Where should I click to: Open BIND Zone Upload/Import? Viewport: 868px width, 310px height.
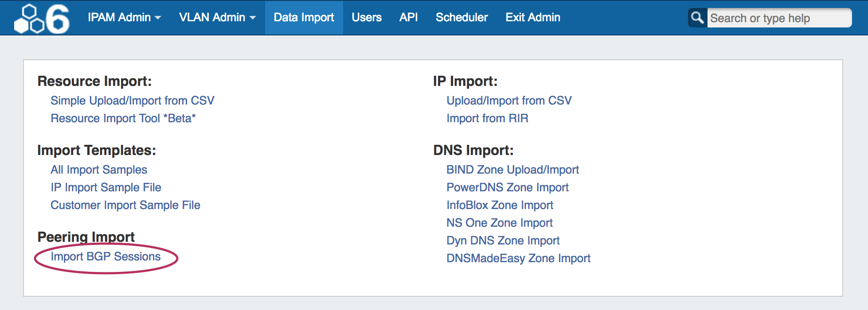[512, 170]
